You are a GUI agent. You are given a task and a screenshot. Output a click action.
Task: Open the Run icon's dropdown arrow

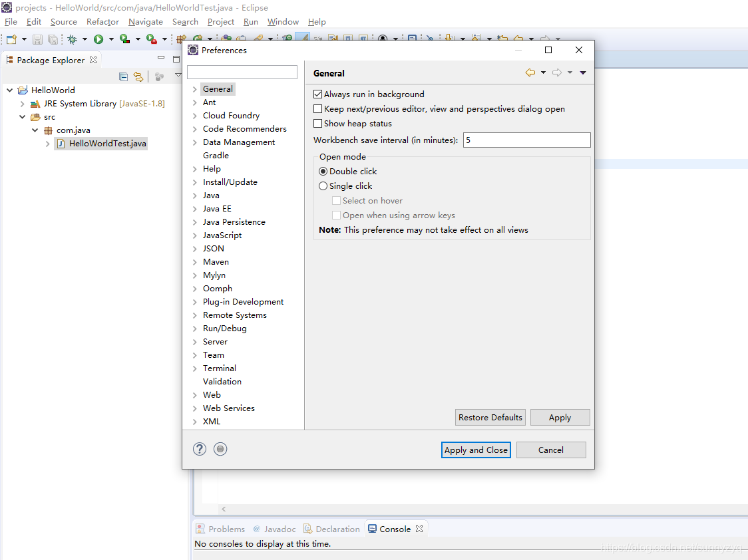(111, 39)
